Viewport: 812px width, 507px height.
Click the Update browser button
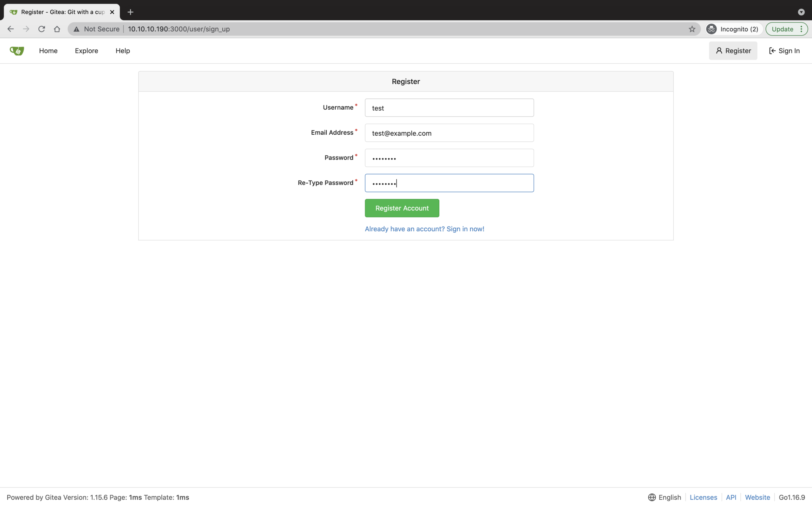point(783,29)
